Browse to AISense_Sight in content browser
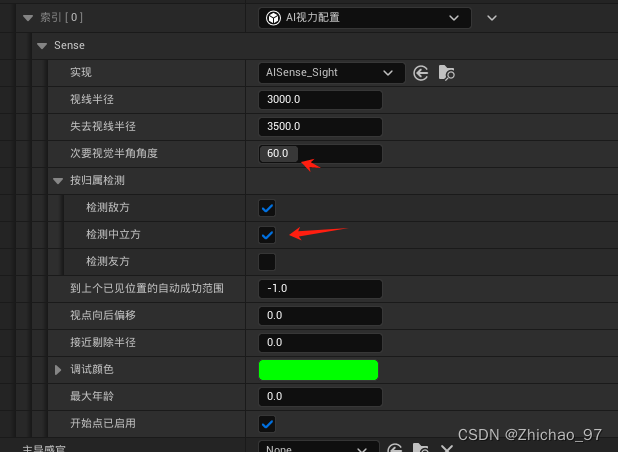The height and width of the screenshot is (452, 618). (447, 73)
